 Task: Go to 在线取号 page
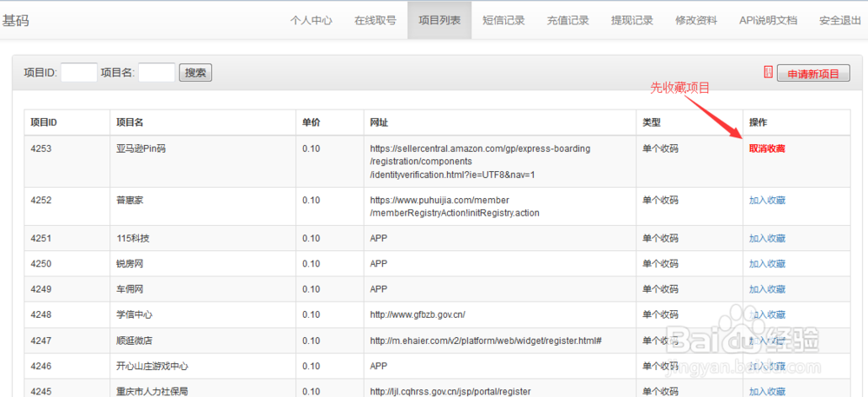(375, 21)
